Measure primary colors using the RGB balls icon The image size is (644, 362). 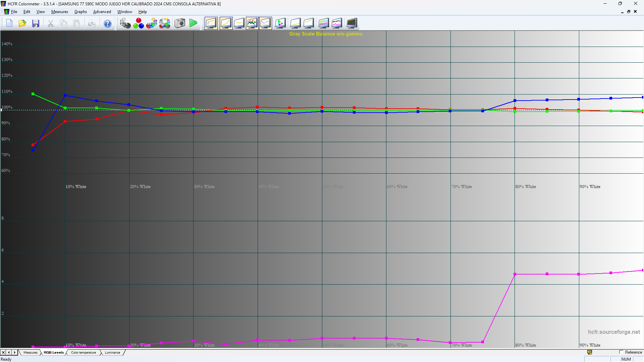click(x=139, y=23)
